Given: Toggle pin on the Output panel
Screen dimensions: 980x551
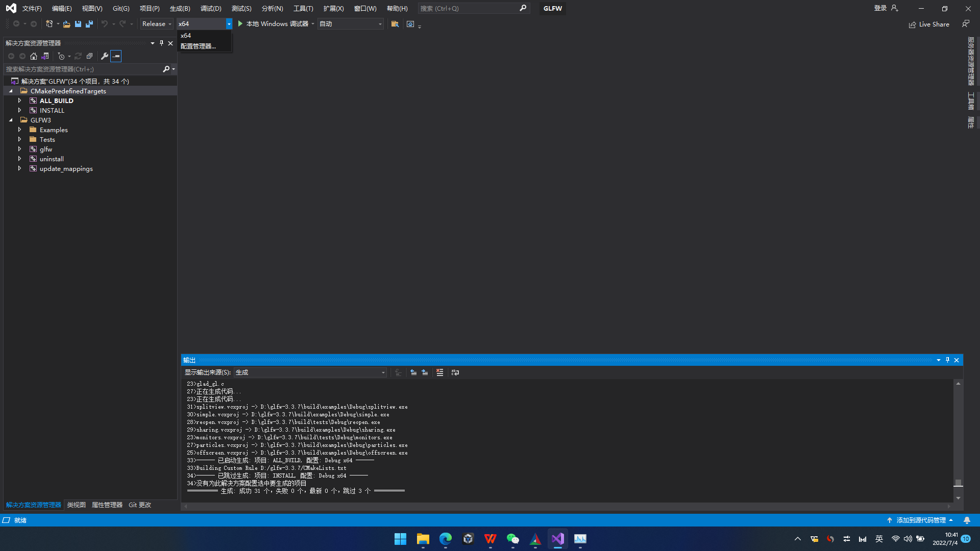Looking at the screenshot, I should [947, 360].
